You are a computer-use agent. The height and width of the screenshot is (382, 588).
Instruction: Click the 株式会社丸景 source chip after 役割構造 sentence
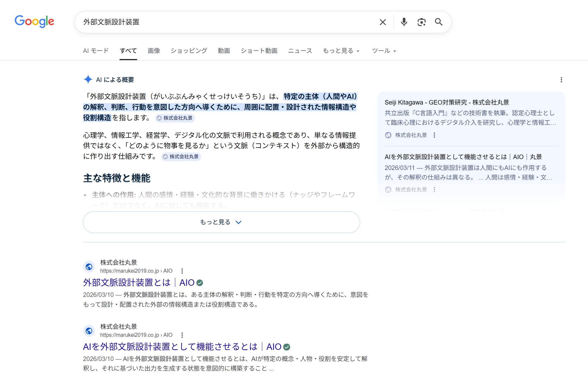tap(175, 118)
